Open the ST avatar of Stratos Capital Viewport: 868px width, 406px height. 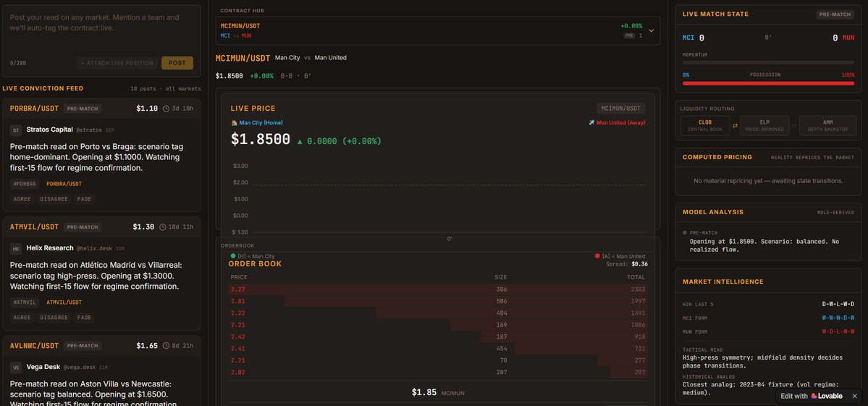(16, 130)
